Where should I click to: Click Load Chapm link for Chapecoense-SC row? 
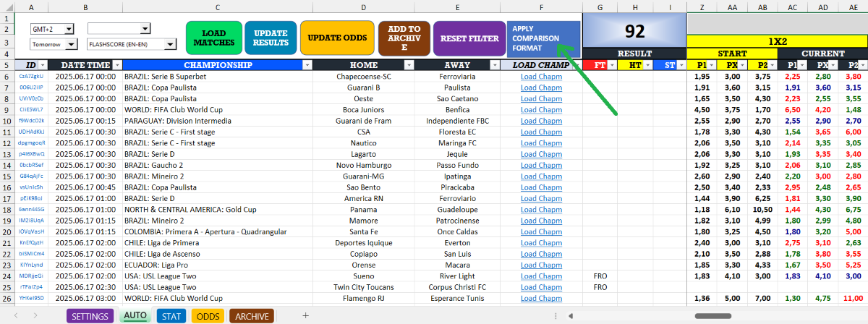pos(541,77)
